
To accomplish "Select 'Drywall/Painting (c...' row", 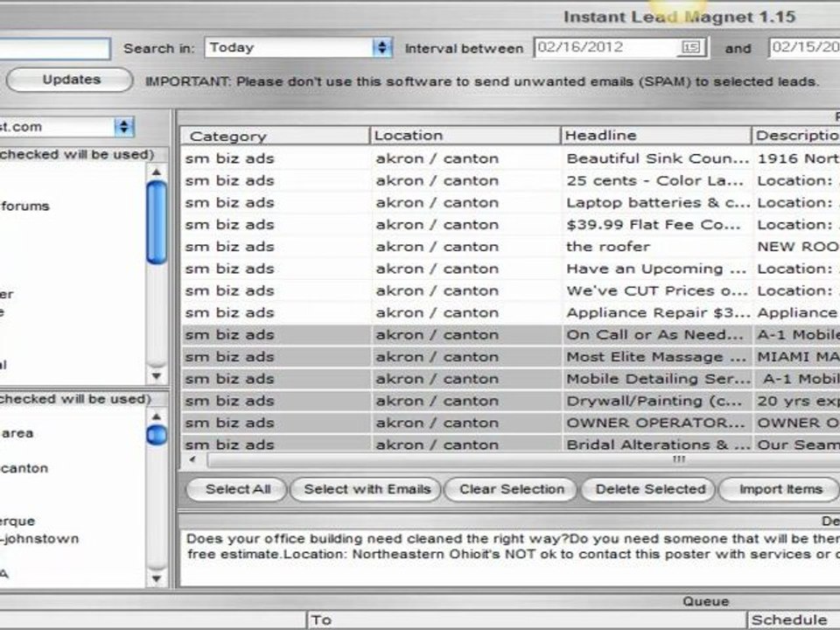I will click(x=510, y=401).
